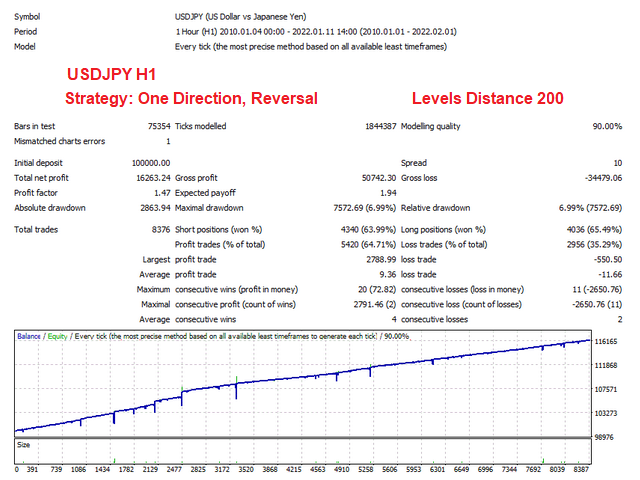Image resolution: width=640 pixels, height=480 pixels.
Task: Click the Initial deposit value 100000.00
Action: 144,162
